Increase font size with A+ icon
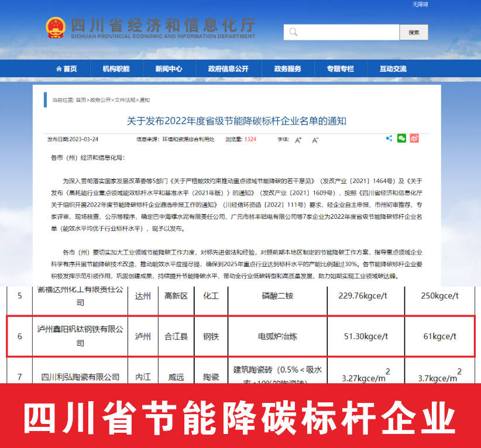The image size is (481, 448). [x=298, y=140]
